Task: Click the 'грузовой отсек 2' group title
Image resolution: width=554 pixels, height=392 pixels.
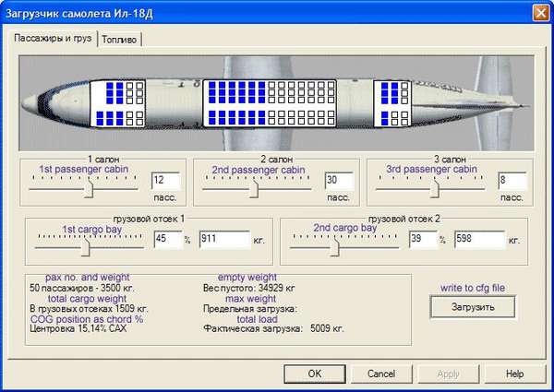Action: point(404,220)
